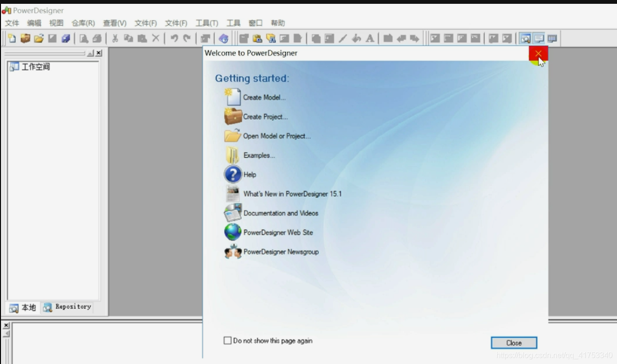Viewport: 617px width, 364px height.
Task: Close the workspace browser panel
Action: 99,53
